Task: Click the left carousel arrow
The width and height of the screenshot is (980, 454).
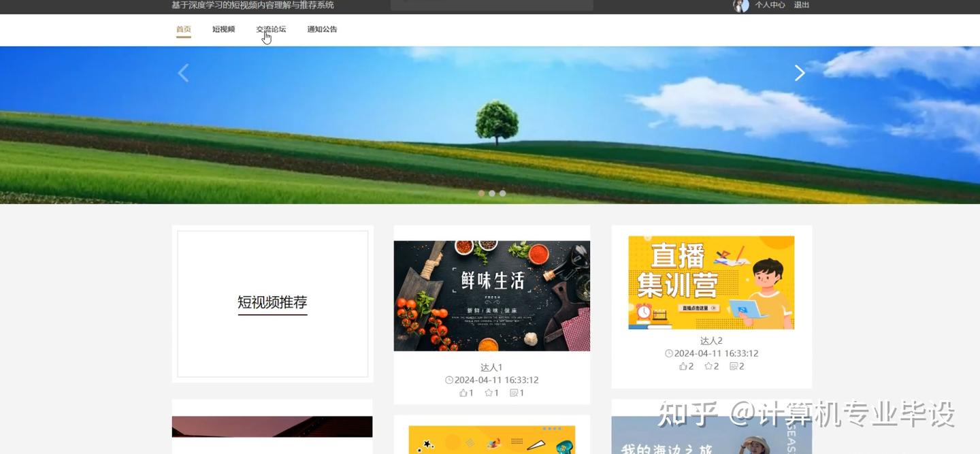Action: click(x=182, y=73)
